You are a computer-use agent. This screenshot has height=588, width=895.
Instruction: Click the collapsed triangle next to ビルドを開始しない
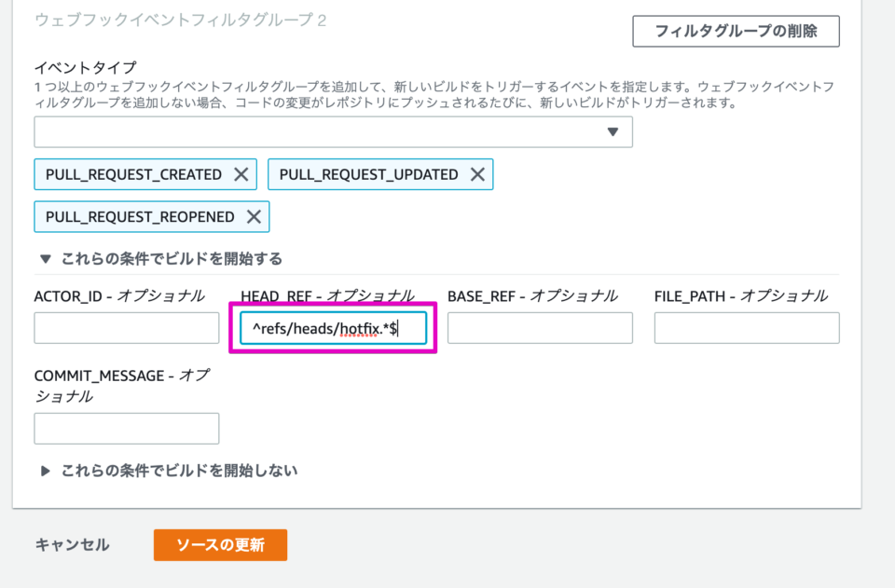click(x=48, y=471)
